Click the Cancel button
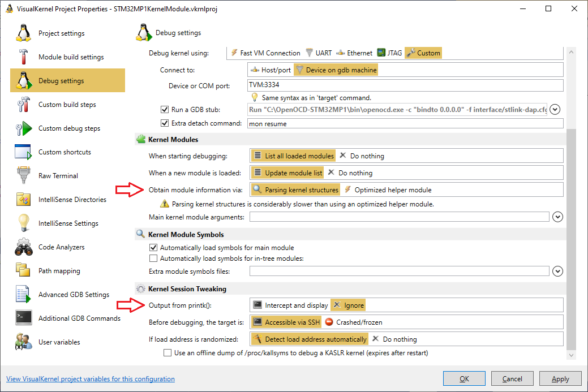This screenshot has height=392, width=588. coord(512,378)
